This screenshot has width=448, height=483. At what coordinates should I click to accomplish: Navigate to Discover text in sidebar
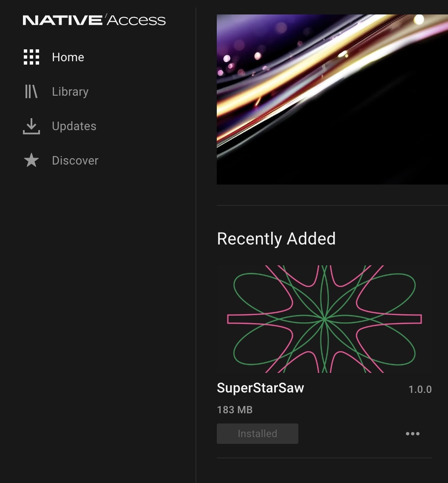pos(75,160)
